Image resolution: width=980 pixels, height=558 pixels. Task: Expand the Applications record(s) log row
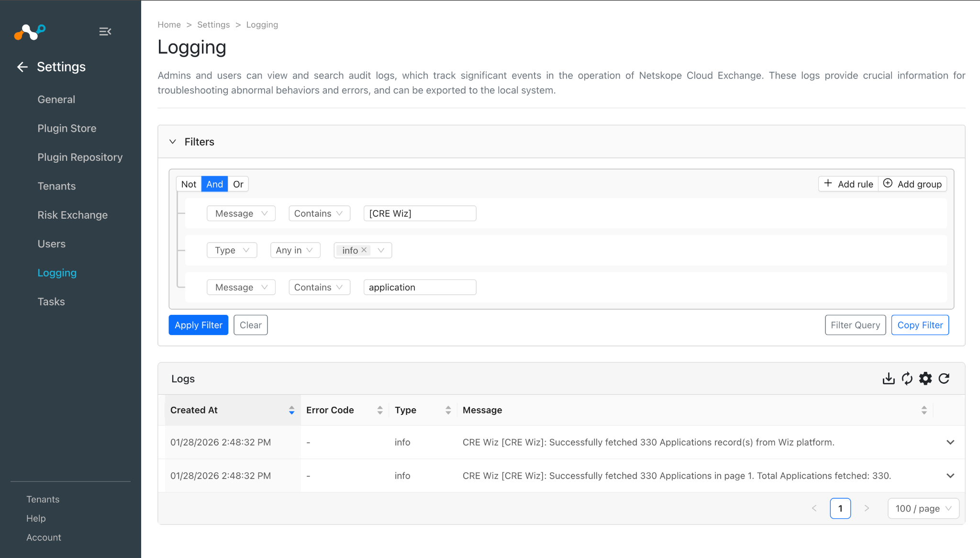click(950, 442)
